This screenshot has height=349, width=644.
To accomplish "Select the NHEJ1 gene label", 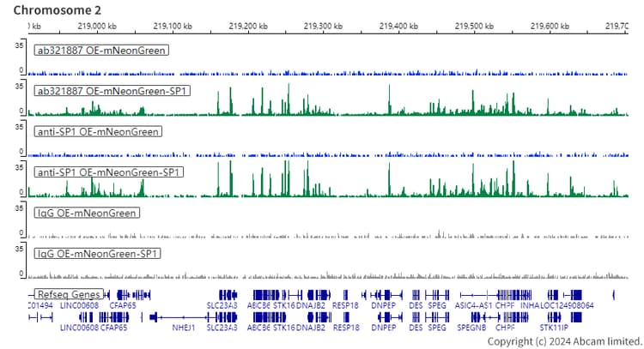I will [185, 327].
